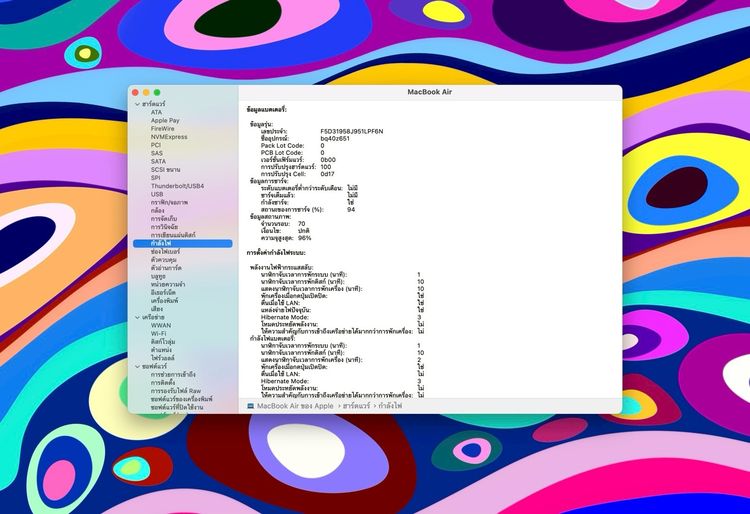The height and width of the screenshot is (514, 750).
Task: Select the FireWire sidebar item
Action: tap(163, 129)
